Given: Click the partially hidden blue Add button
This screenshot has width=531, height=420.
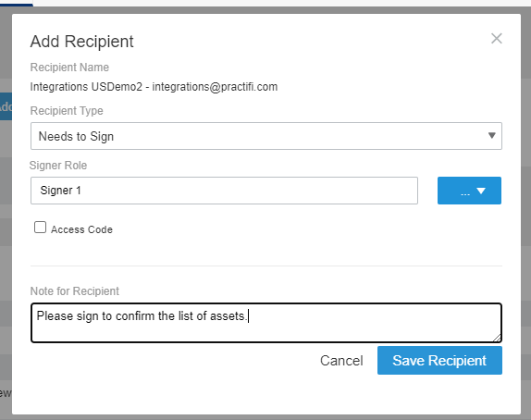Looking at the screenshot, I should (x=6, y=106).
